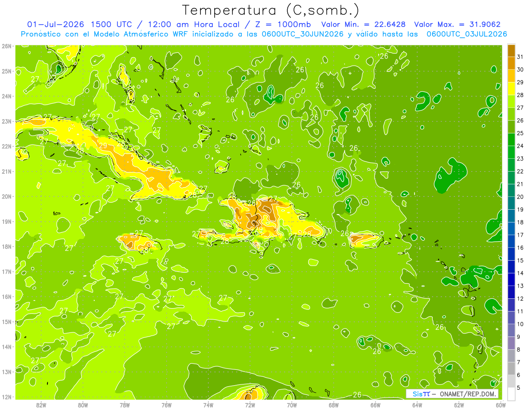Click the 26N latitude axis label

7,46
